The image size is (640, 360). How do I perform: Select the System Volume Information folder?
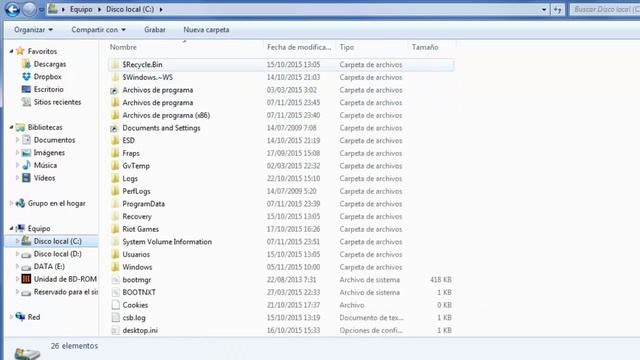(x=167, y=242)
